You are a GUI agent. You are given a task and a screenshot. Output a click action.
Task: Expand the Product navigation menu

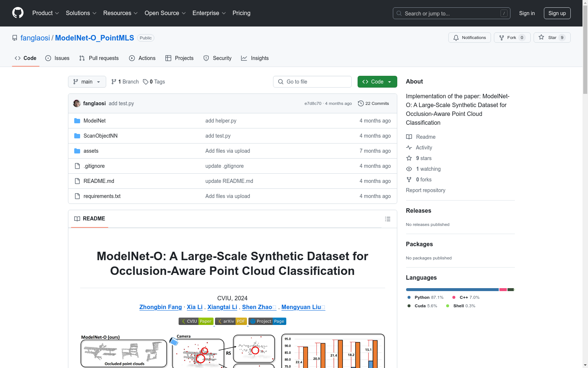coord(46,13)
